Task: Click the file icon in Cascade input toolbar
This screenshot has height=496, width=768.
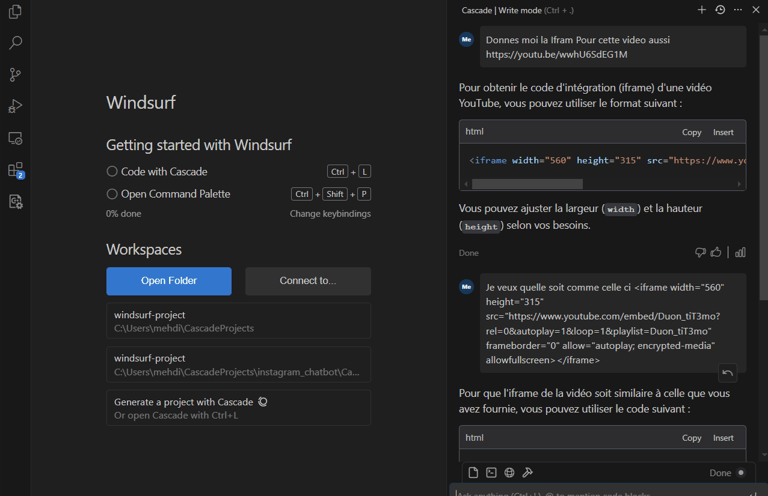Action: tap(473, 472)
